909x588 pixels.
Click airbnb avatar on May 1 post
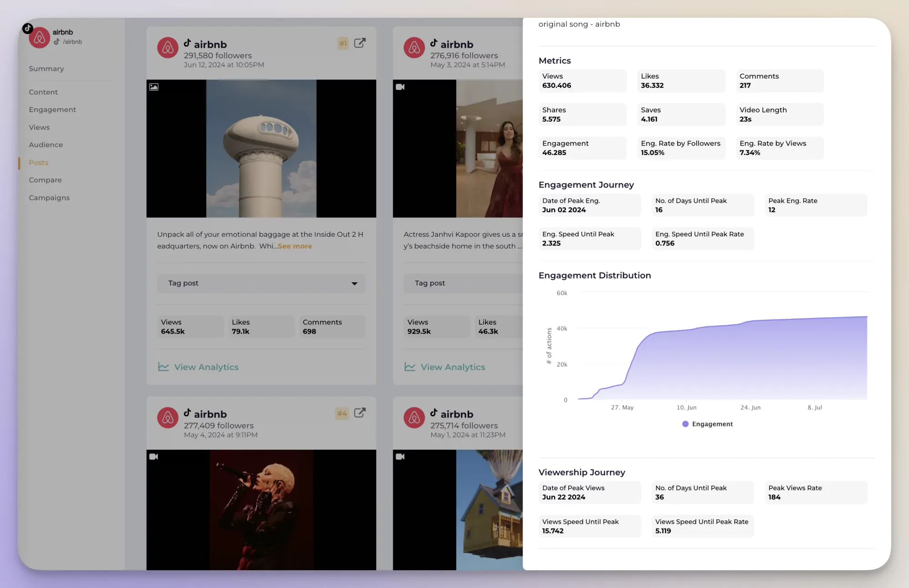click(x=414, y=418)
